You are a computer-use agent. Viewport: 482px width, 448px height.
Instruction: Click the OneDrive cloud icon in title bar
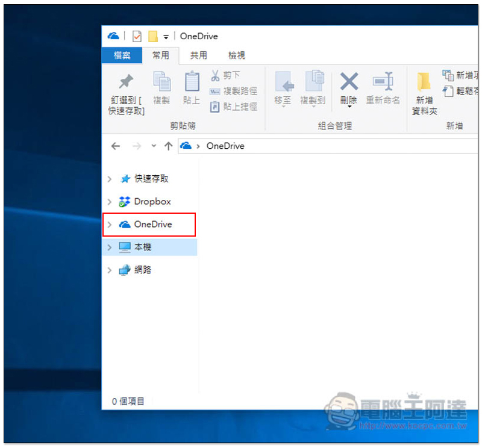click(x=113, y=36)
